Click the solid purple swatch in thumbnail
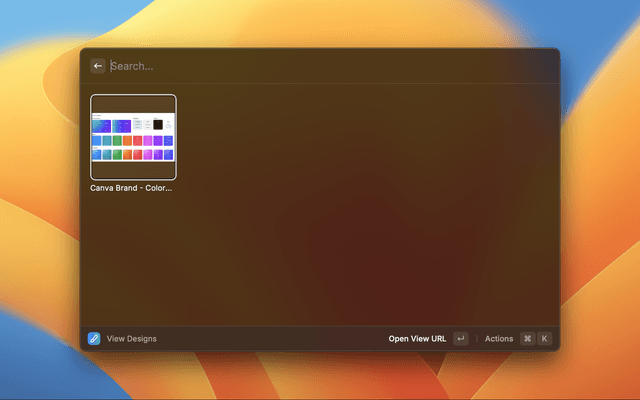The width and height of the screenshot is (640, 400). (158, 141)
